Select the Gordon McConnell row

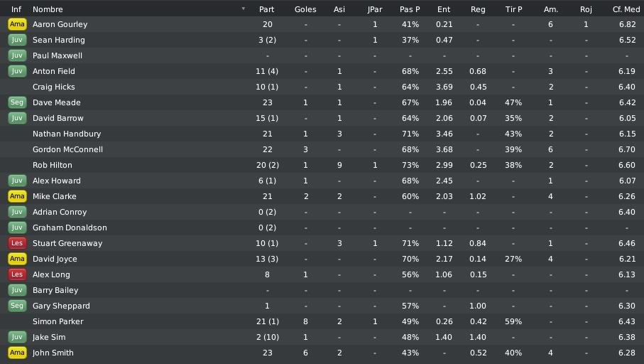point(322,149)
